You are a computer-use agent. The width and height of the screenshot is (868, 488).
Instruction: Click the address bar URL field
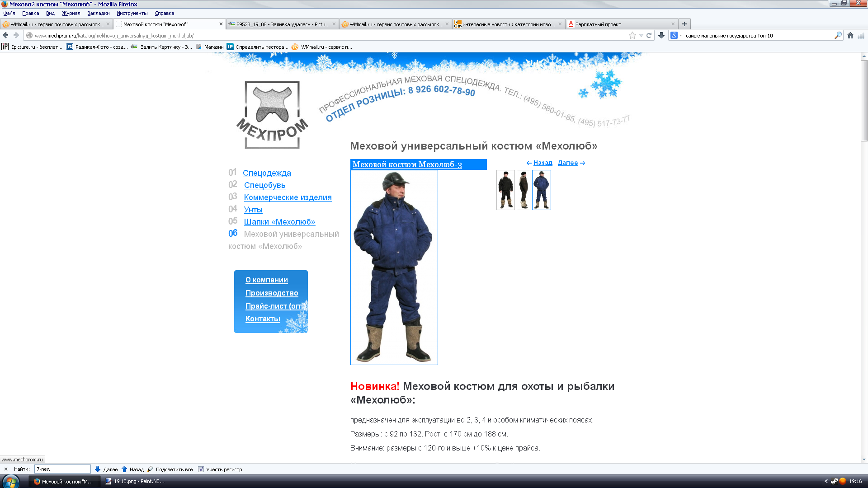330,35
